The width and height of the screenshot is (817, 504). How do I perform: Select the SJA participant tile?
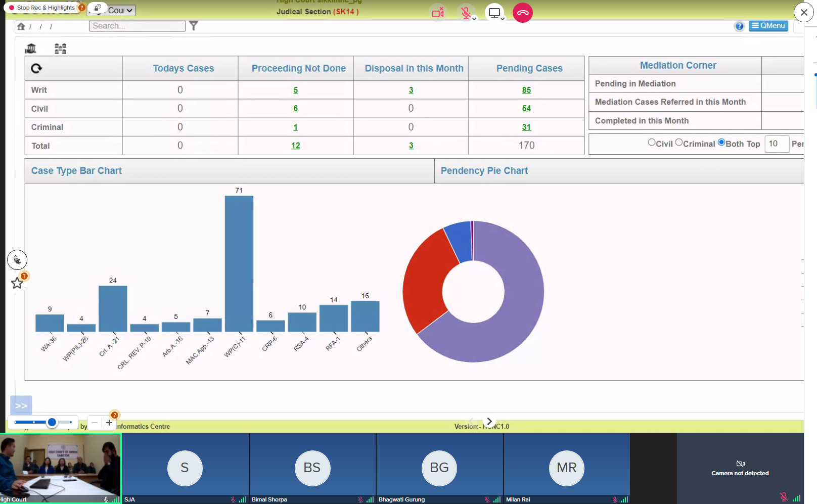point(185,468)
